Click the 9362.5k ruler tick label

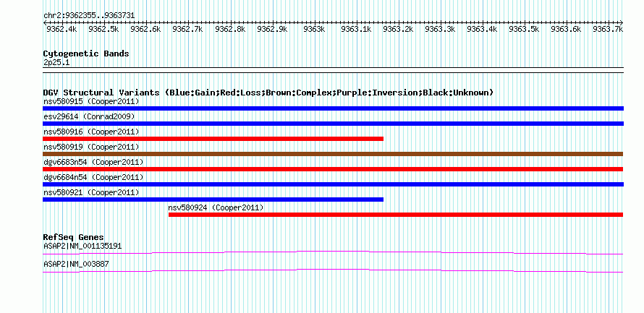104,29
